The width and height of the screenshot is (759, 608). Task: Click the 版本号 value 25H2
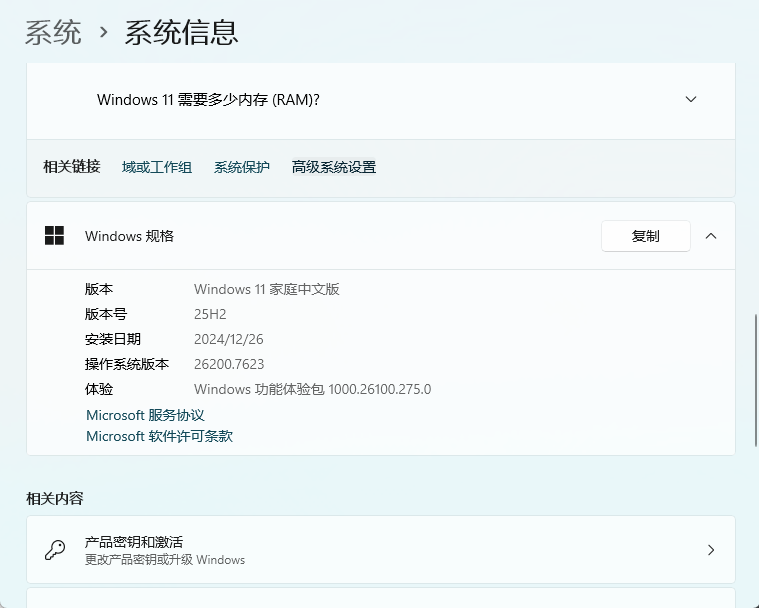(x=210, y=314)
